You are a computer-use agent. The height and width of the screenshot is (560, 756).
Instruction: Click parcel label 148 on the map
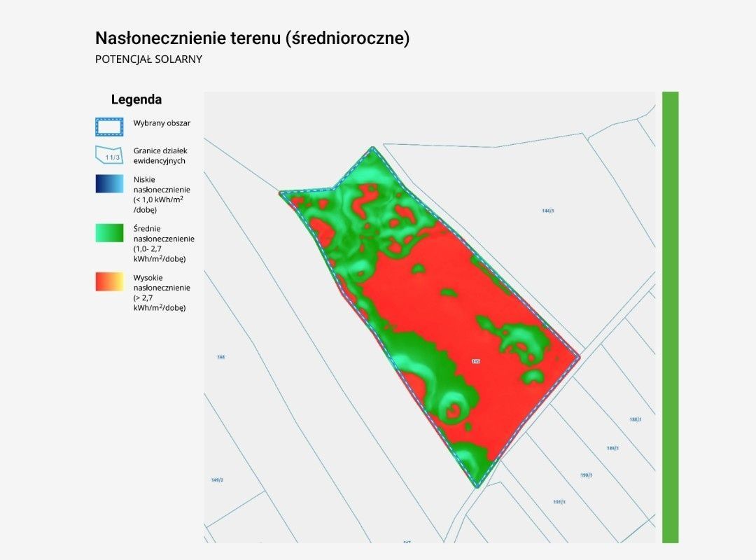(220, 357)
